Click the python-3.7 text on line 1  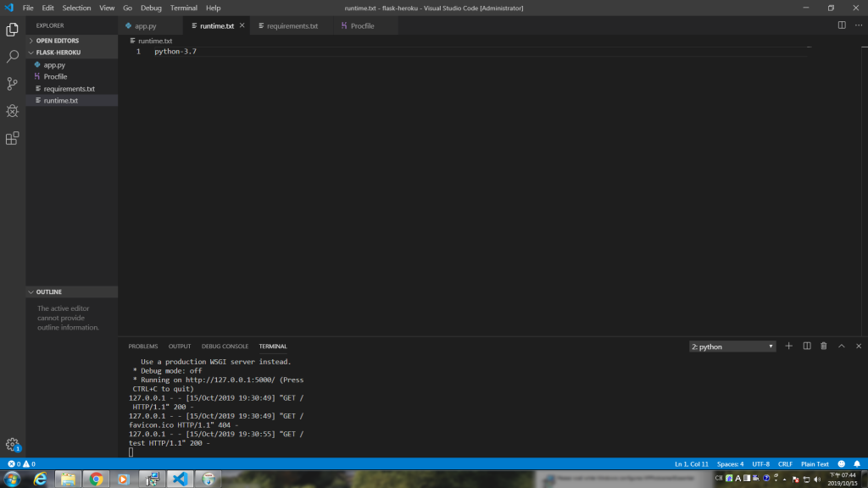[175, 52]
